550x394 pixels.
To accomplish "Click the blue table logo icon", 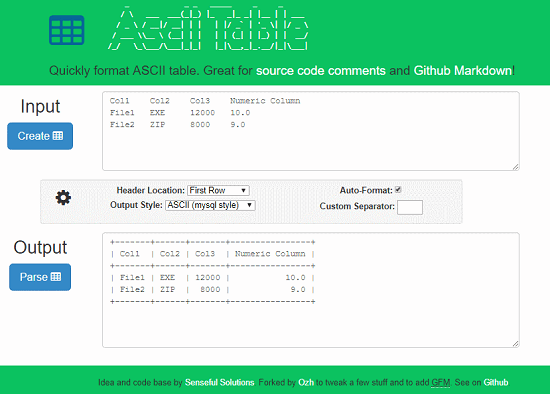I will coord(67,30).
